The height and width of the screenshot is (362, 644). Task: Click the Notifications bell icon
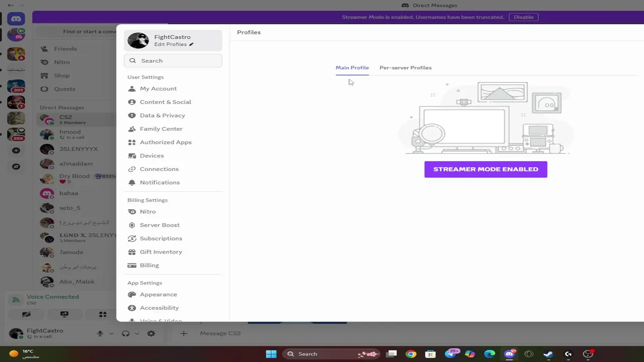coord(132,183)
